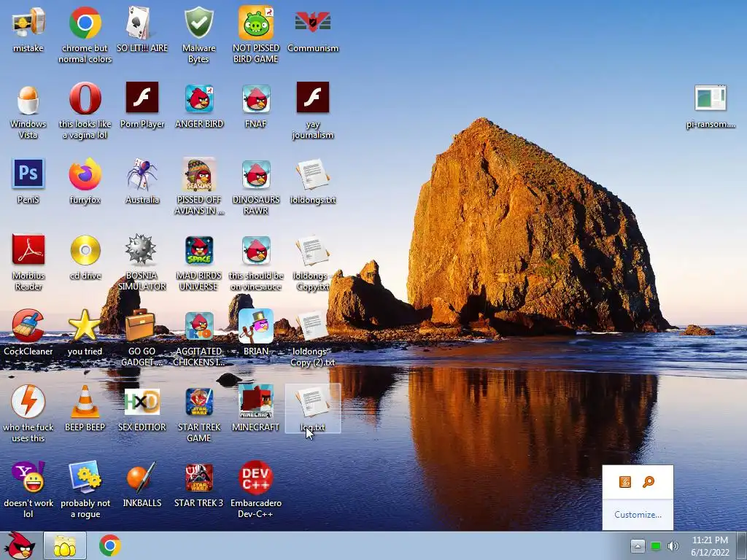Click the Windows Vista egg icon
This screenshot has height=560, width=747.
tap(28, 111)
